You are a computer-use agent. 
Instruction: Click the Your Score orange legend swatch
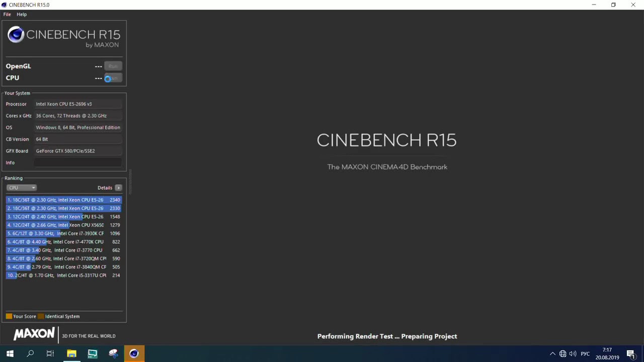tap(9, 316)
